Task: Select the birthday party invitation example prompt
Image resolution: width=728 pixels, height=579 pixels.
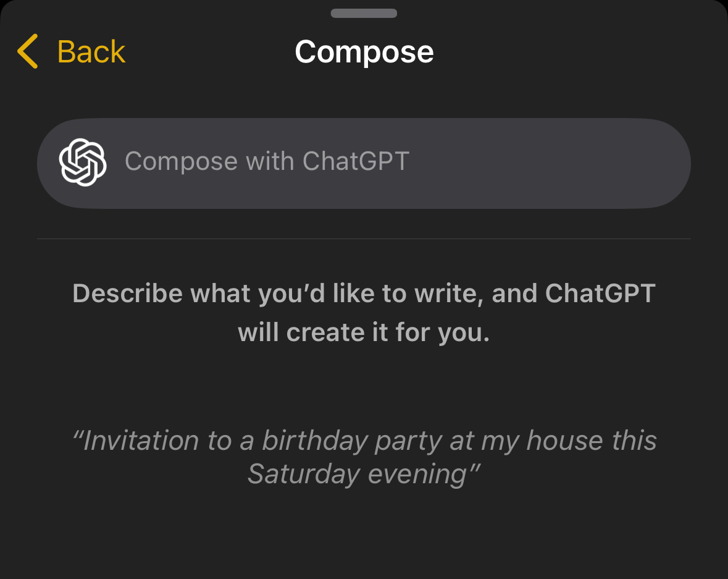Action: [364, 457]
